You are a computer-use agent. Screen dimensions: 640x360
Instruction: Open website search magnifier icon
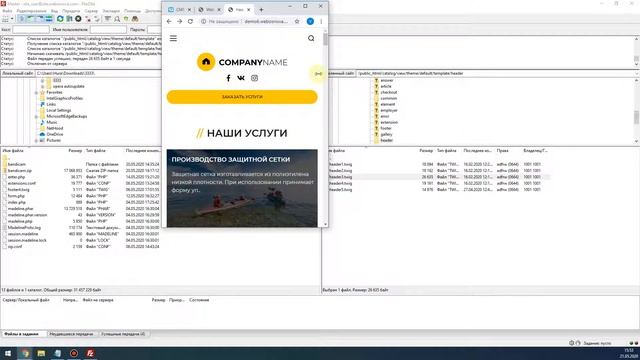coord(311,38)
